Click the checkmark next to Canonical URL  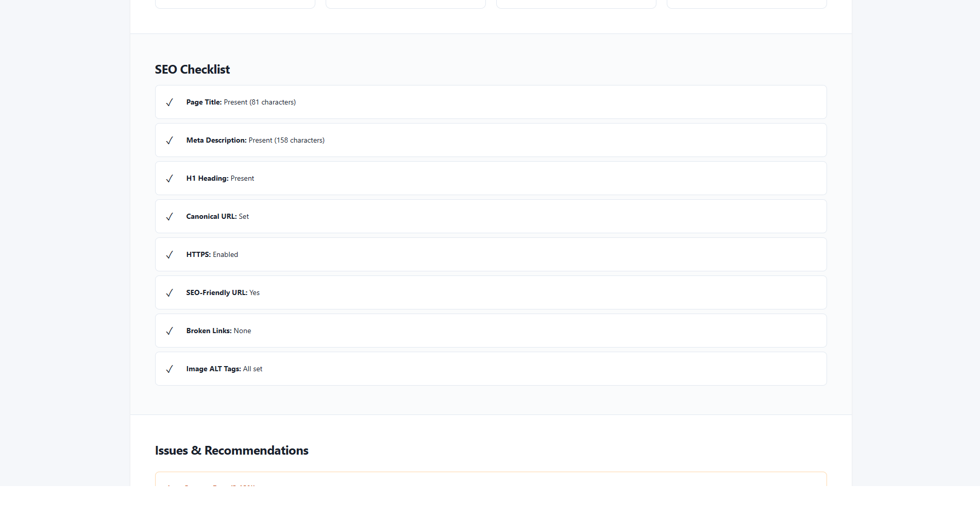(169, 217)
